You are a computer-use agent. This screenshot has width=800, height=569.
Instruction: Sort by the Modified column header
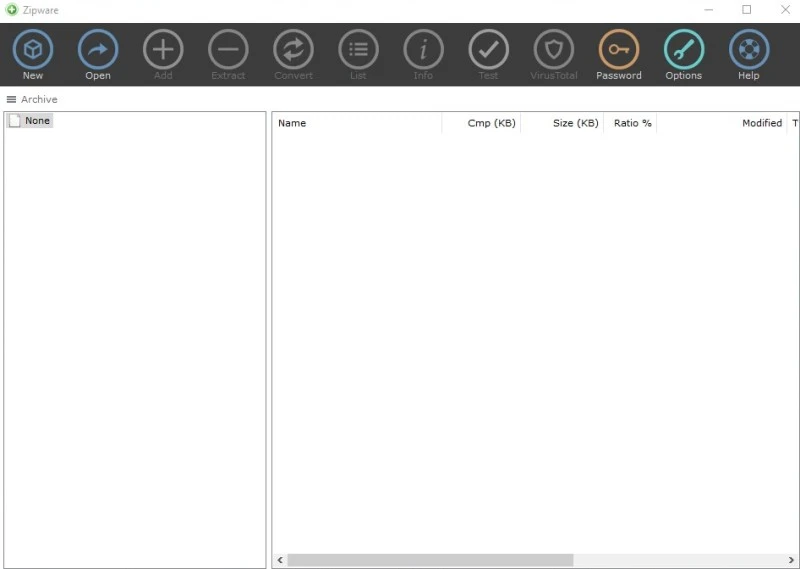[x=721, y=123]
